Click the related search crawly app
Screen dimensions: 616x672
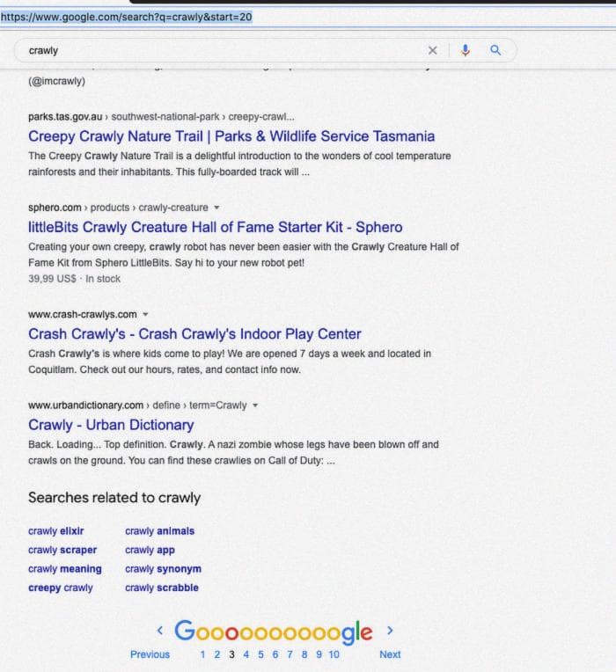click(150, 550)
